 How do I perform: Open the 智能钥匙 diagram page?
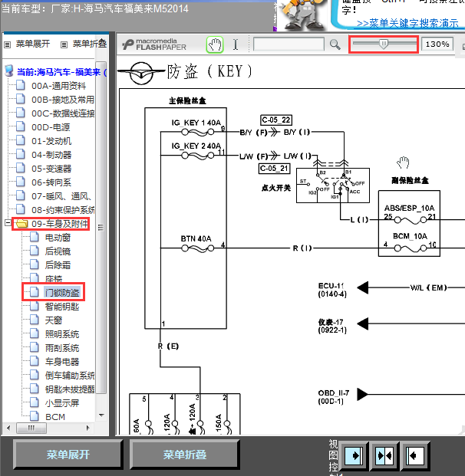pyautogui.click(x=62, y=307)
